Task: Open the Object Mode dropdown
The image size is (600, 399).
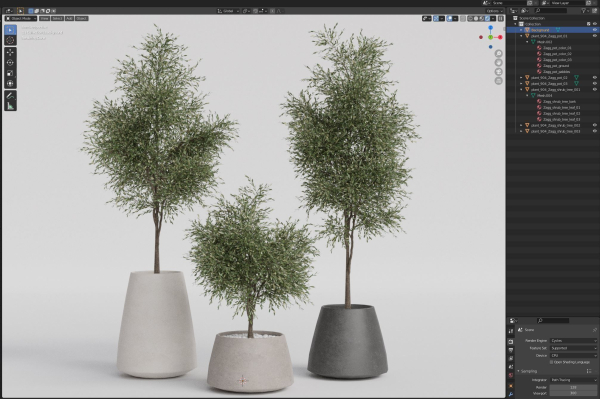Action: coord(21,18)
